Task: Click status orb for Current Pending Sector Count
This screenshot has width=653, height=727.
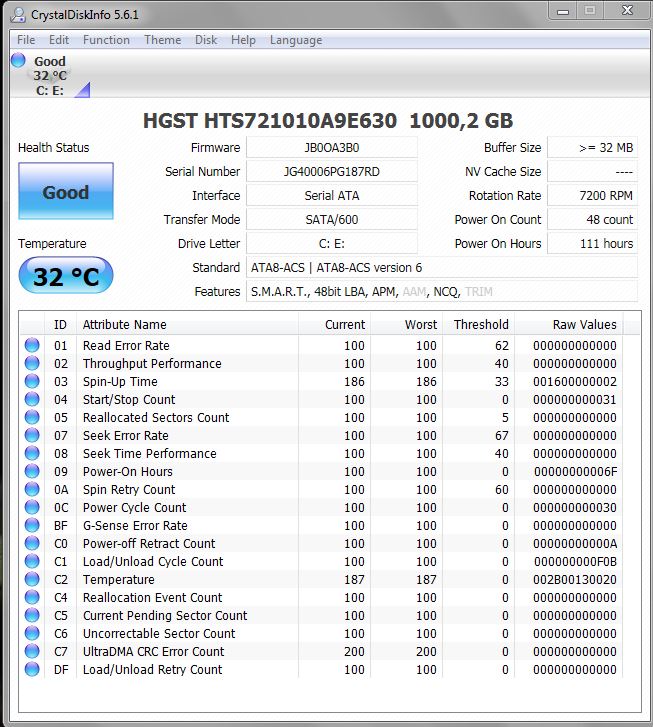Action: click(x=32, y=615)
